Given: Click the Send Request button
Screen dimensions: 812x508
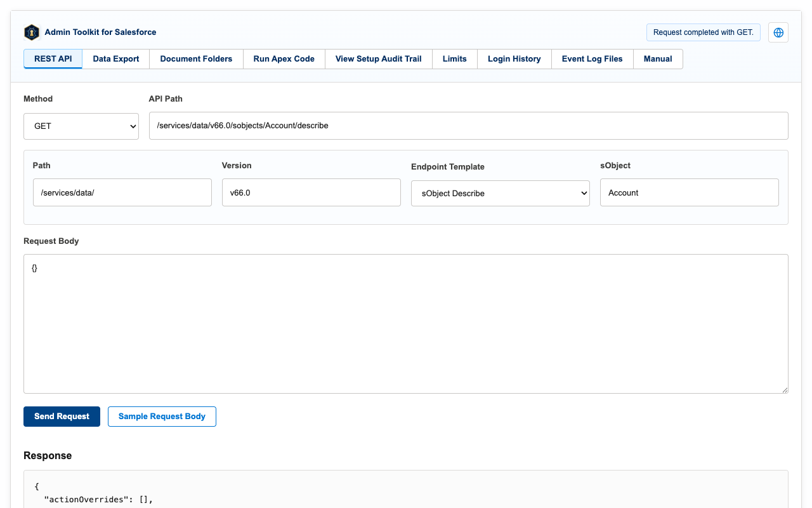Looking at the screenshot, I should tap(62, 417).
